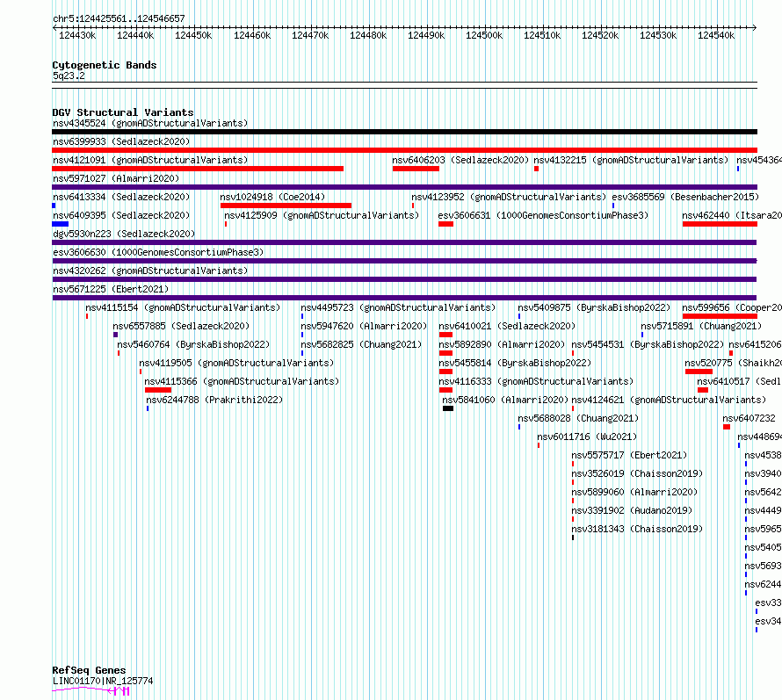Open the nsv5454531 ByrskaBishop2022 variant
This screenshot has height=700, width=782.
point(648,344)
